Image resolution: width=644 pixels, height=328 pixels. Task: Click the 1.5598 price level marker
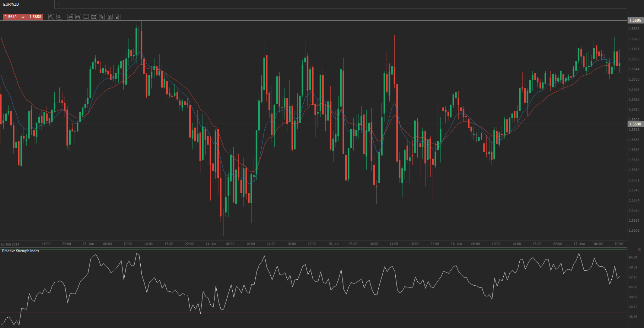point(635,124)
